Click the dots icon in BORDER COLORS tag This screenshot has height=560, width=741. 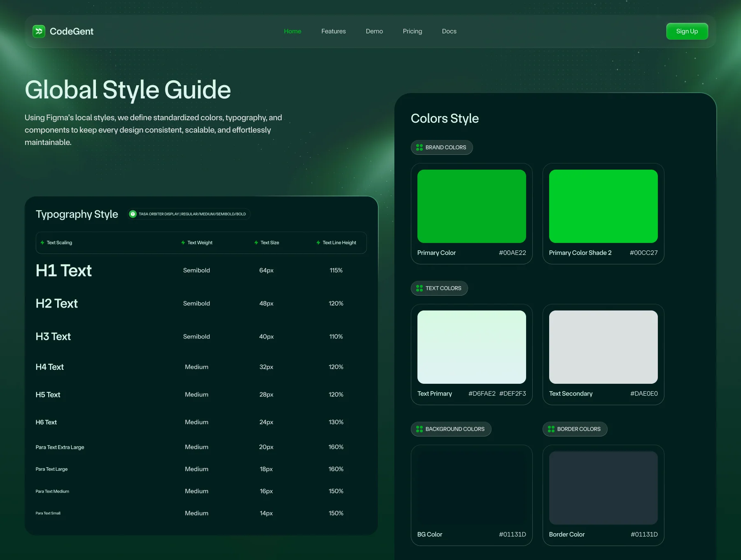tap(551, 429)
